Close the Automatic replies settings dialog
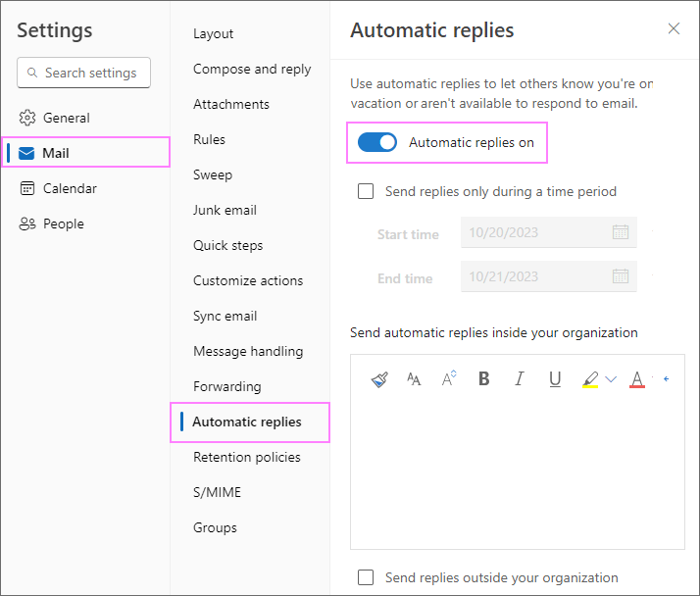Screen dimensions: 700x596 pos(674,28)
